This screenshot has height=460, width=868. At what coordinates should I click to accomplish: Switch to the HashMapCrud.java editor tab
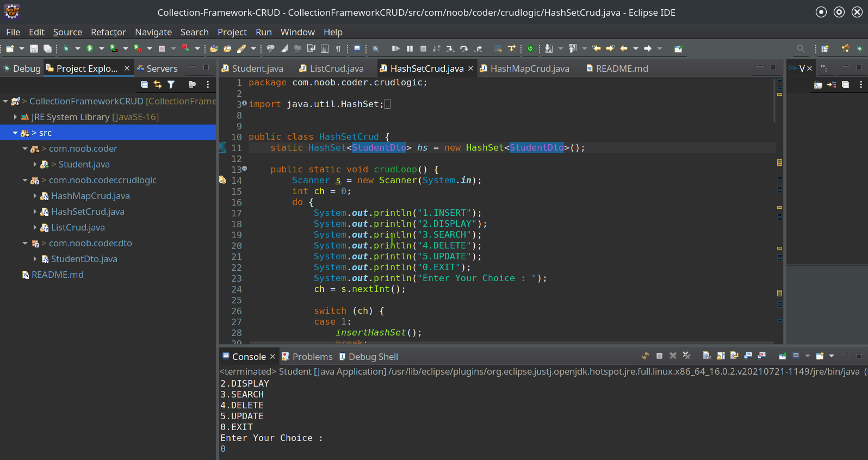529,69
